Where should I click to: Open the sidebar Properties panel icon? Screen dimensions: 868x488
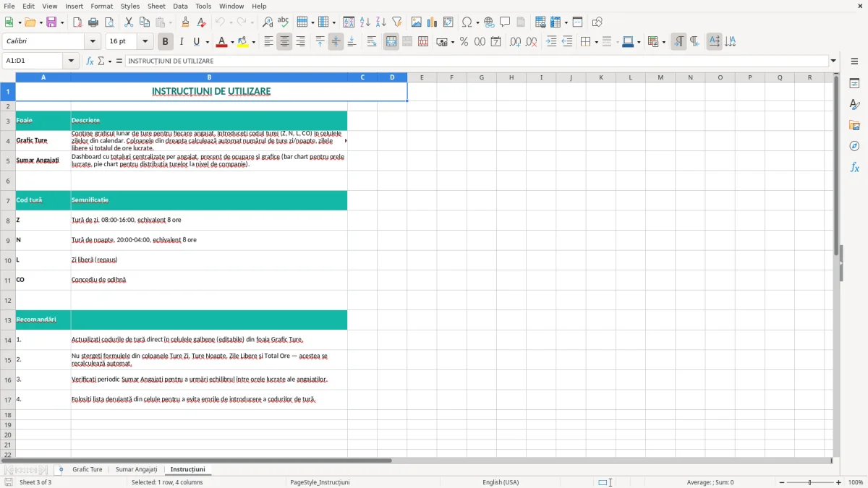pyautogui.click(x=854, y=84)
